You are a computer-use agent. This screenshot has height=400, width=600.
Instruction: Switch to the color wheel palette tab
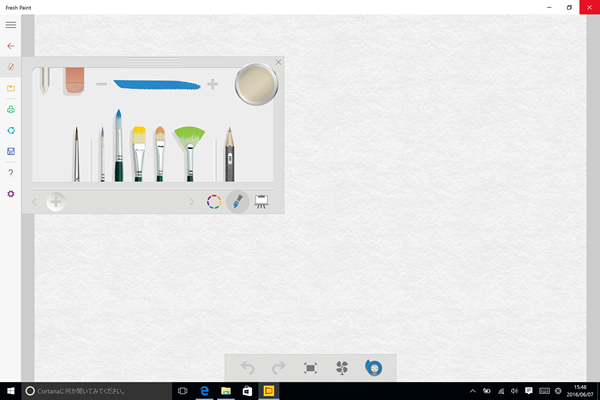[x=213, y=201]
